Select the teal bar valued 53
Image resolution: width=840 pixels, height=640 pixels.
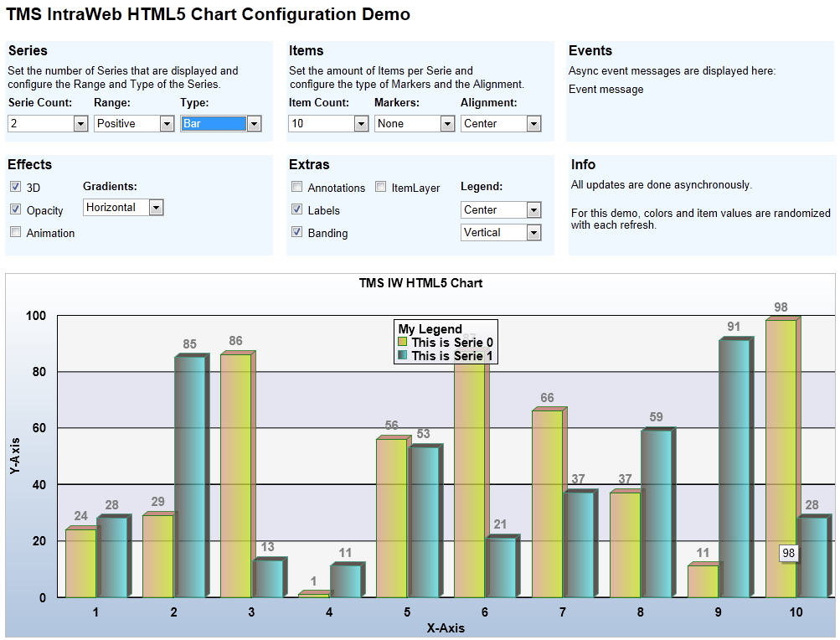tap(424, 522)
